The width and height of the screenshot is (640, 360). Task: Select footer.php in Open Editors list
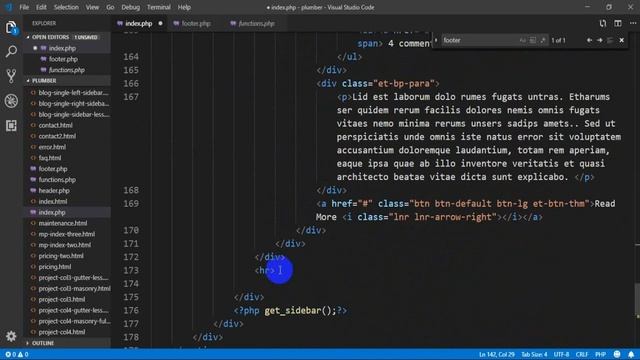click(63, 59)
